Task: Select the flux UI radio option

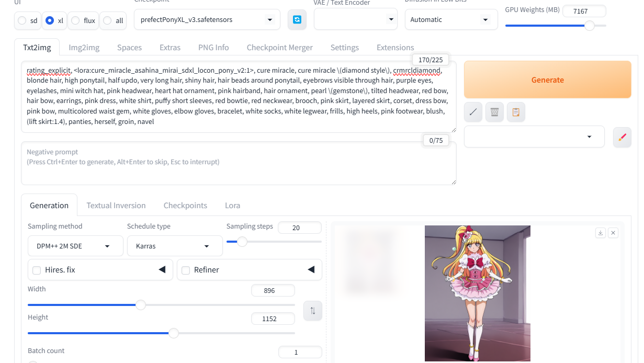Action: [84, 20]
